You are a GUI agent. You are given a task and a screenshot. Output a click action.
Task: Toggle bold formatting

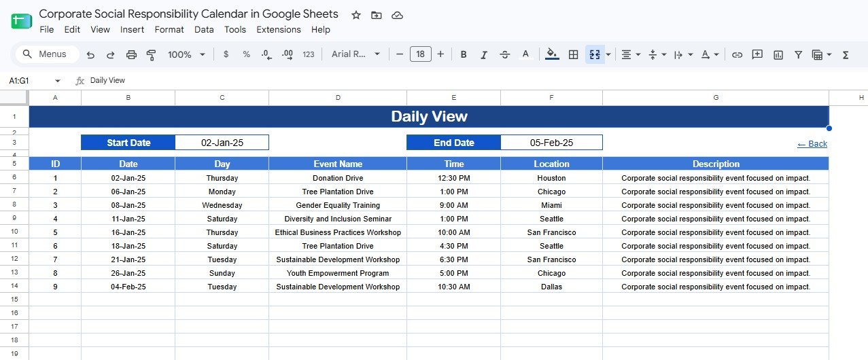click(x=464, y=54)
